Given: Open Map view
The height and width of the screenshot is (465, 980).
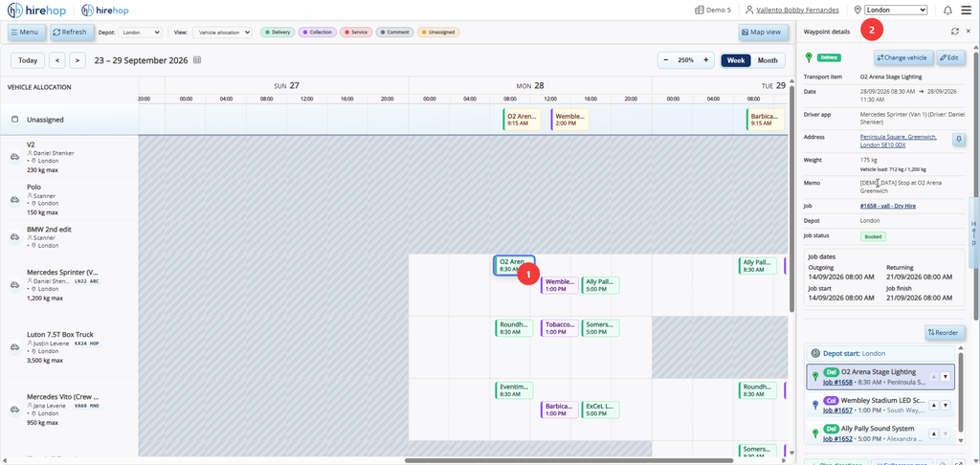Looking at the screenshot, I should click(x=761, y=32).
